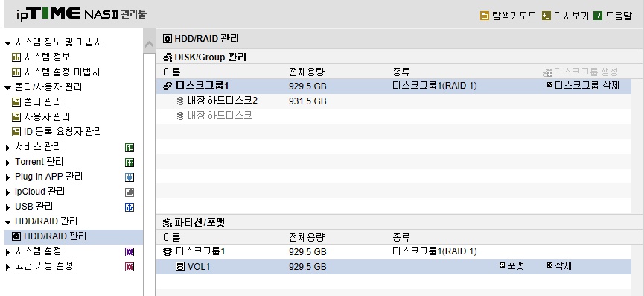Click the 내장하드디스크2 disk icon
Screen dimensions: 644x296
(x=180, y=101)
